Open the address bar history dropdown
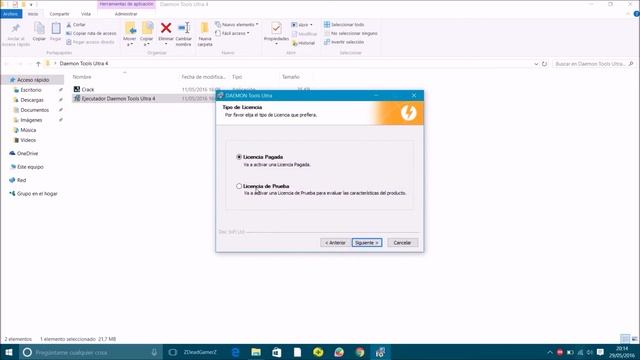This screenshot has width=640, height=360. (536, 64)
